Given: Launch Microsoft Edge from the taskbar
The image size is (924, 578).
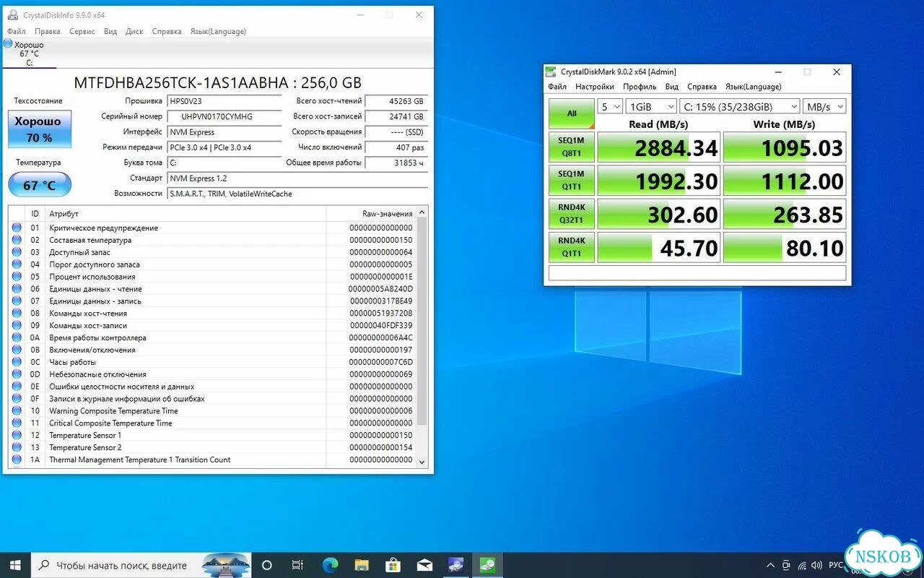Looking at the screenshot, I should [x=330, y=565].
